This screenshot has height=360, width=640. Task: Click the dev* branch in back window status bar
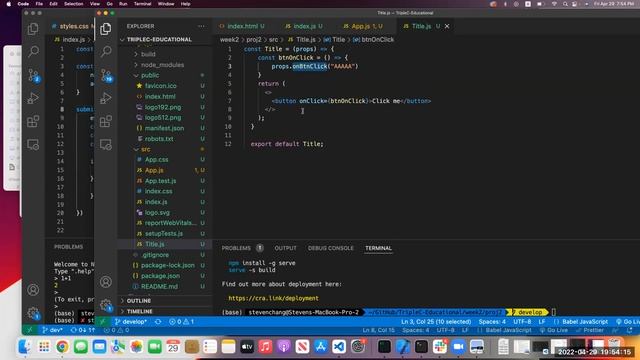click(52, 330)
